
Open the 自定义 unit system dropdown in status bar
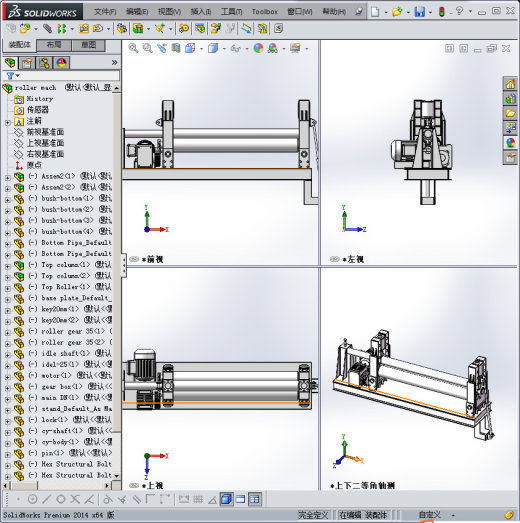(x=453, y=515)
